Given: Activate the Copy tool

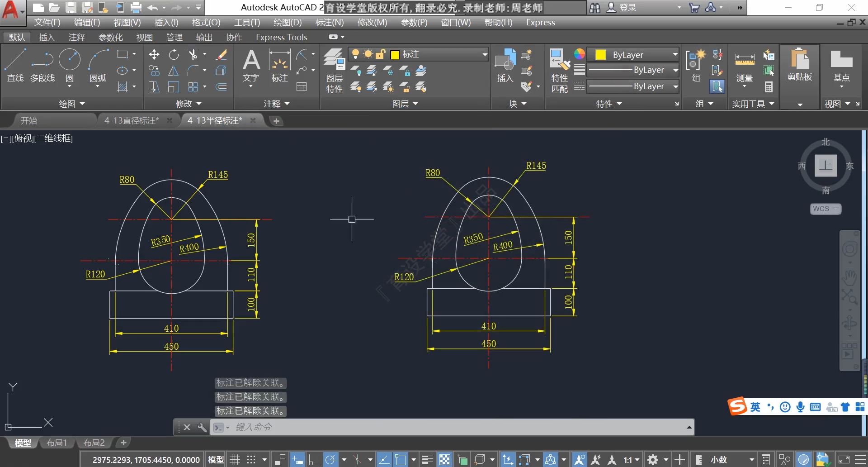Looking at the screenshot, I should coord(154,71).
